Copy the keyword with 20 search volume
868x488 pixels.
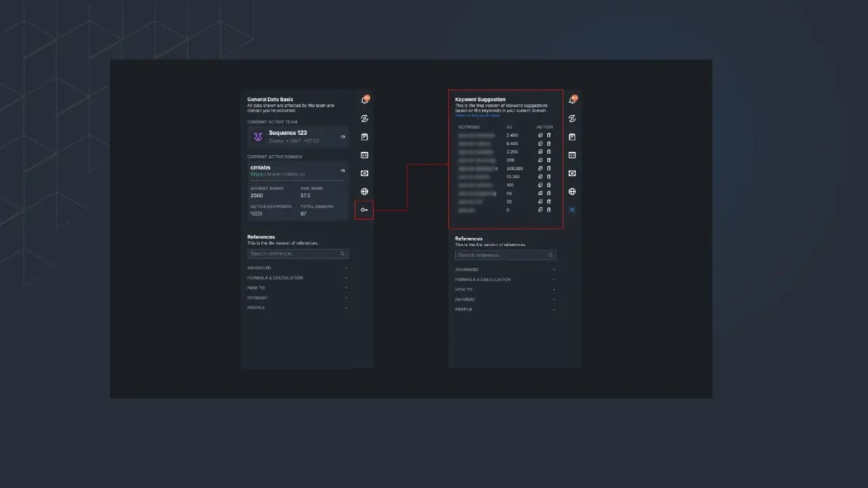(540, 202)
